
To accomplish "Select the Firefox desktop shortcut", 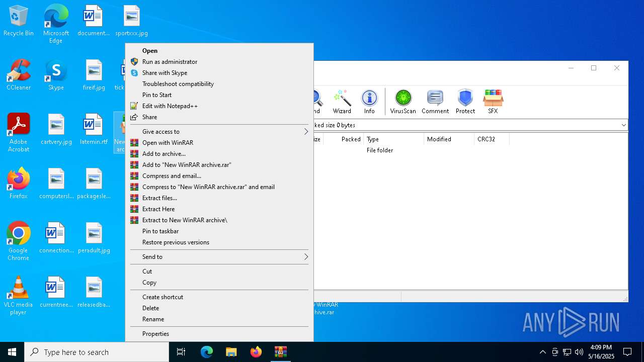I will click(x=19, y=184).
